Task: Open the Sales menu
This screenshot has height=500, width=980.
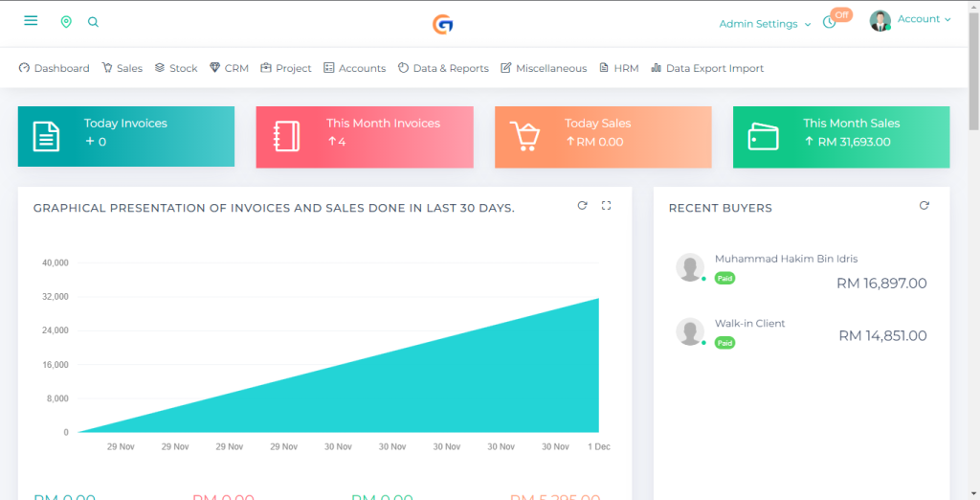Action: (x=122, y=68)
